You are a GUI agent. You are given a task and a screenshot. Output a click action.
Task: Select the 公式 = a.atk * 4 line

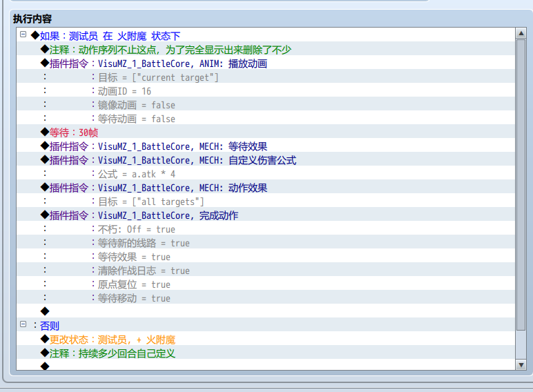266,174
